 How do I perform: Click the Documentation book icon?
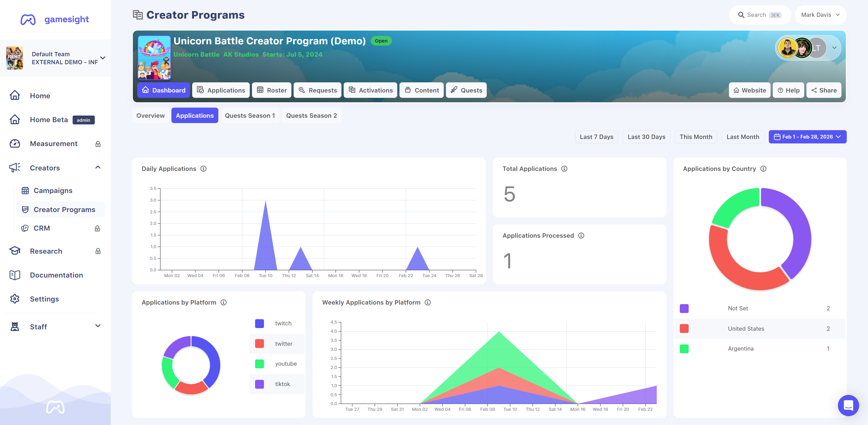[x=15, y=275]
